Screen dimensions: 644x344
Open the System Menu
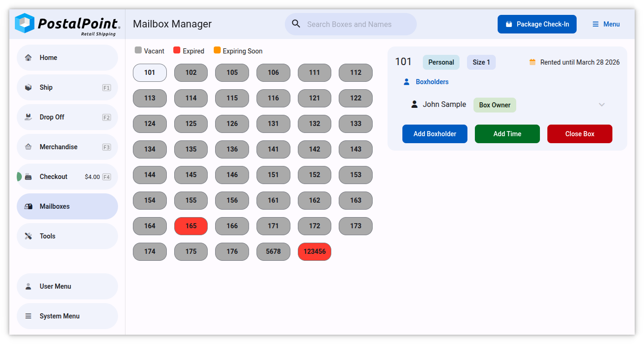pyautogui.click(x=67, y=316)
